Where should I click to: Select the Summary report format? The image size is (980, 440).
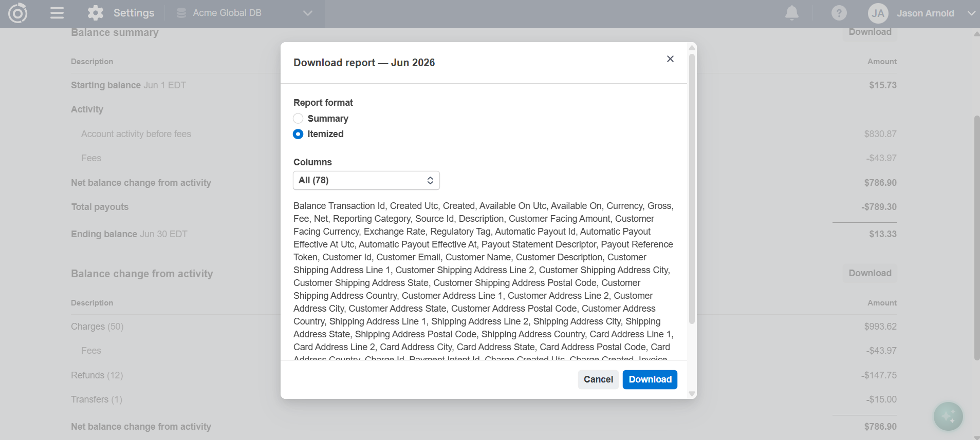pos(298,119)
